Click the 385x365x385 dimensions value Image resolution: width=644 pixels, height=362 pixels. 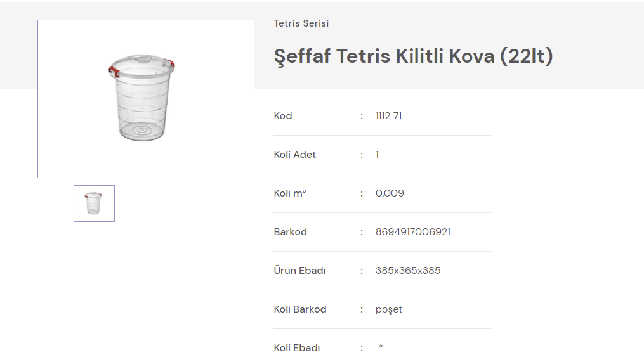pos(408,271)
